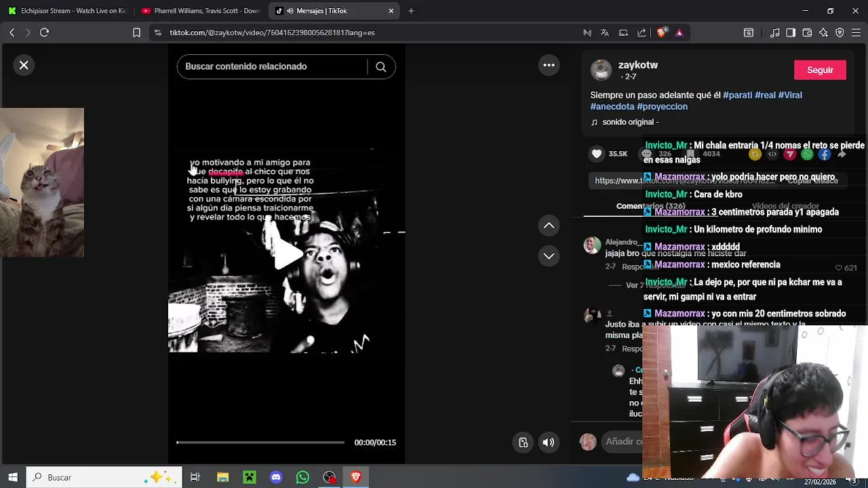Image resolution: width=868 pixels, height=488 pixels.
Task: Open the Brave Playlist music note icon
Action: [774, 33]
